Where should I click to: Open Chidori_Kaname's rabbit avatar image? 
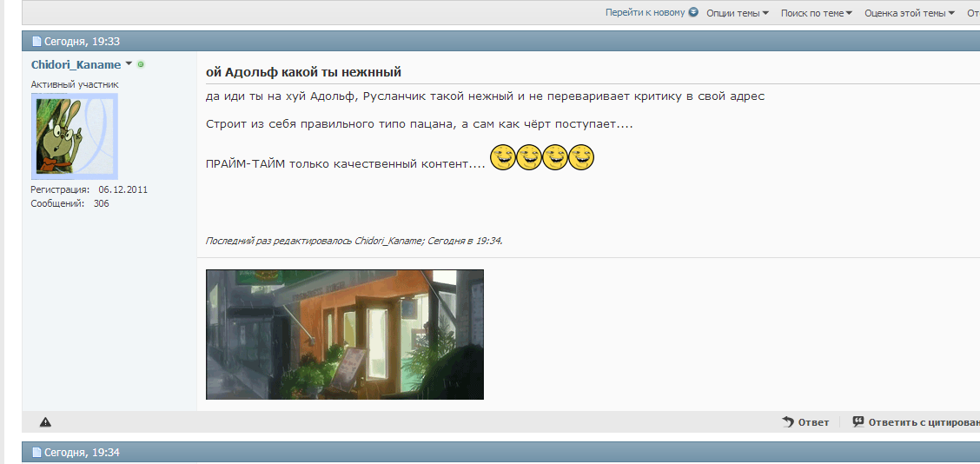click(x=75, y=136)
